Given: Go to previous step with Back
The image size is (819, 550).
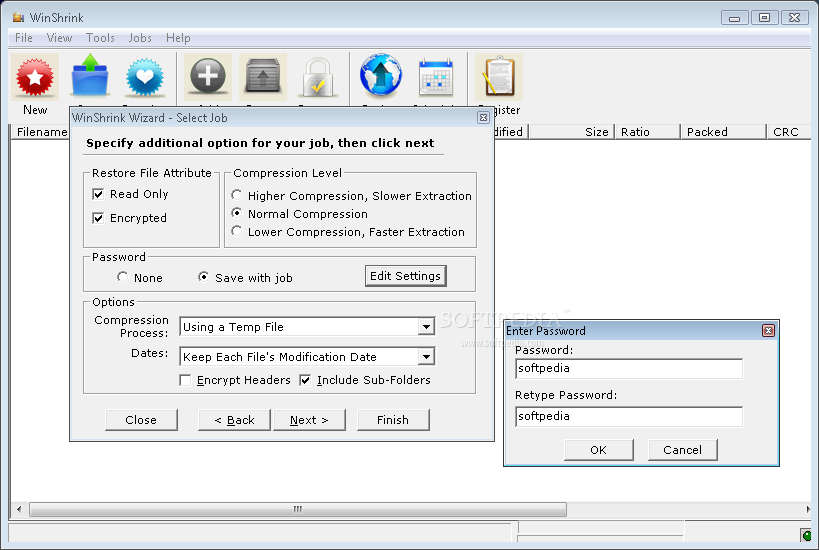Looking at the screenshot, I should click(234, 420).
